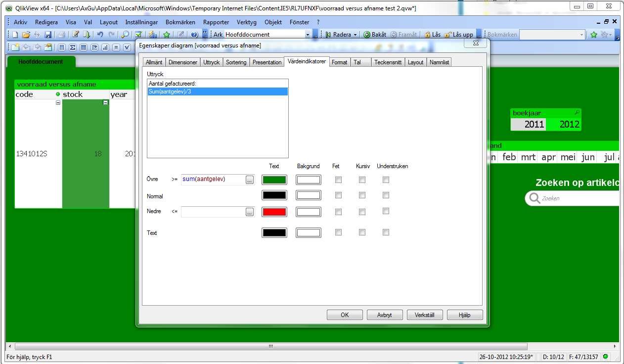
Task: Open help with the question mark icon
Action: (194, 35)
